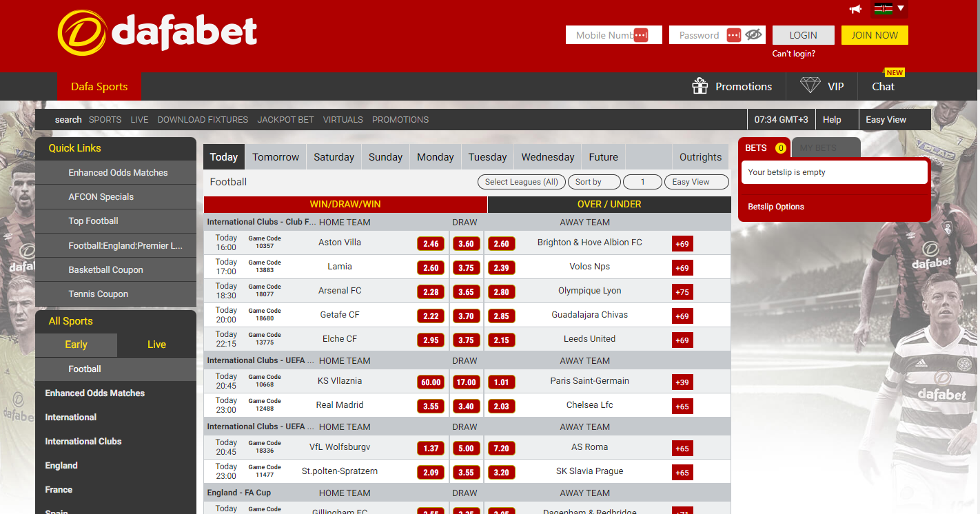Select the Live toggle under All Sports
This screenshot has width=980, height=514.
[156, 345]
